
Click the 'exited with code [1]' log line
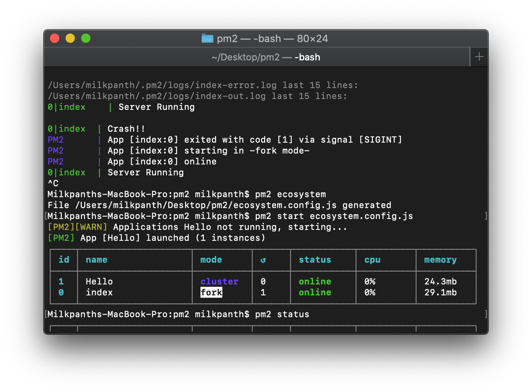(225, 139)
